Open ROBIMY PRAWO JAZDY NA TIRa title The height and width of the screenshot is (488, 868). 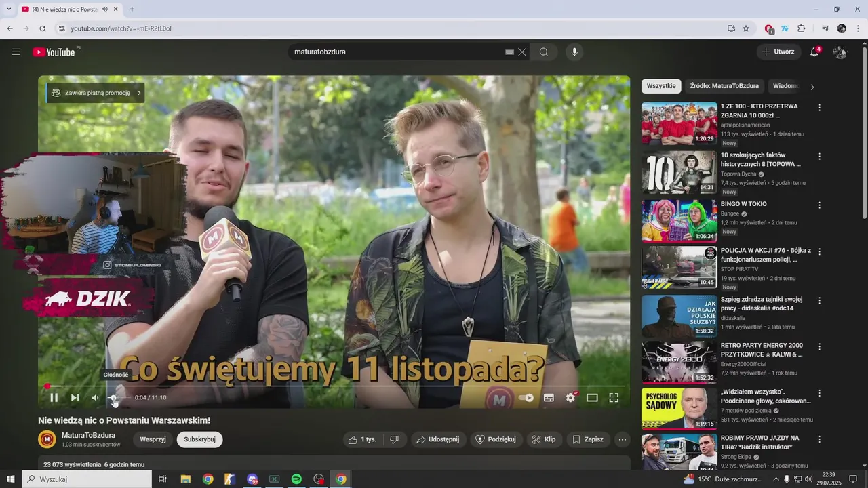tap(760, 443)
